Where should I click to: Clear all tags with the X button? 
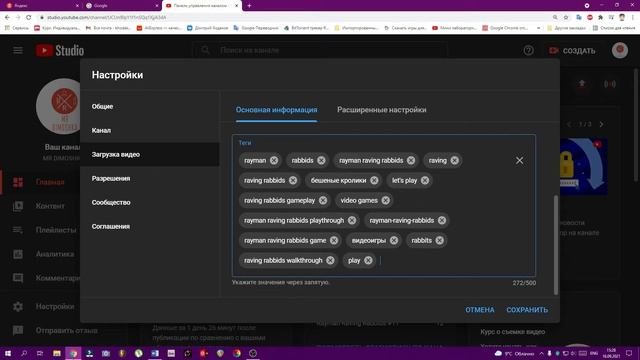click(x=519, y=160)
